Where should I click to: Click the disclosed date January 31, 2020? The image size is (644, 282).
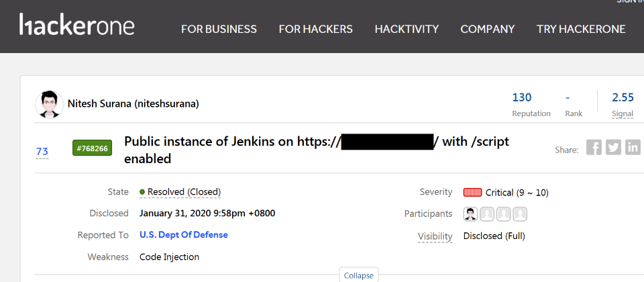(207, 214)
